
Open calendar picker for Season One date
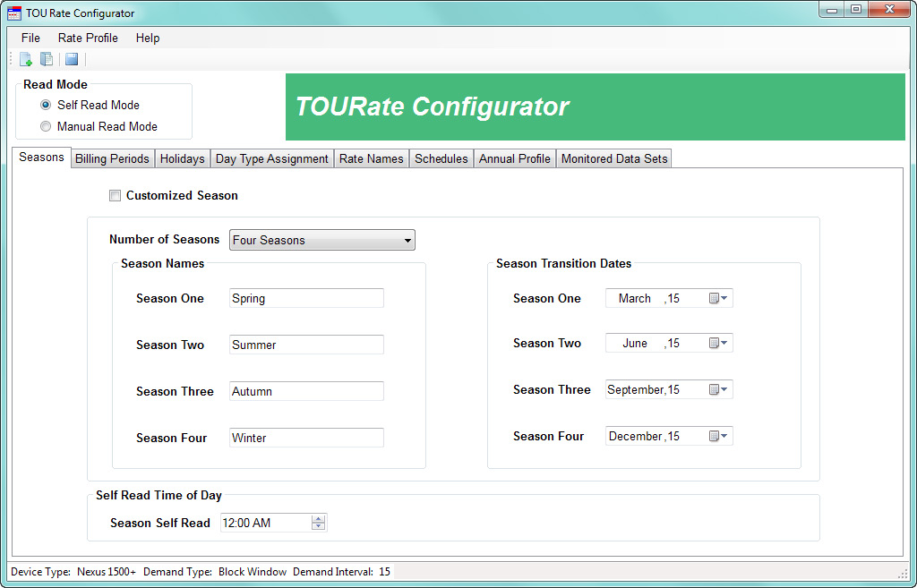[x=718, y=298]
